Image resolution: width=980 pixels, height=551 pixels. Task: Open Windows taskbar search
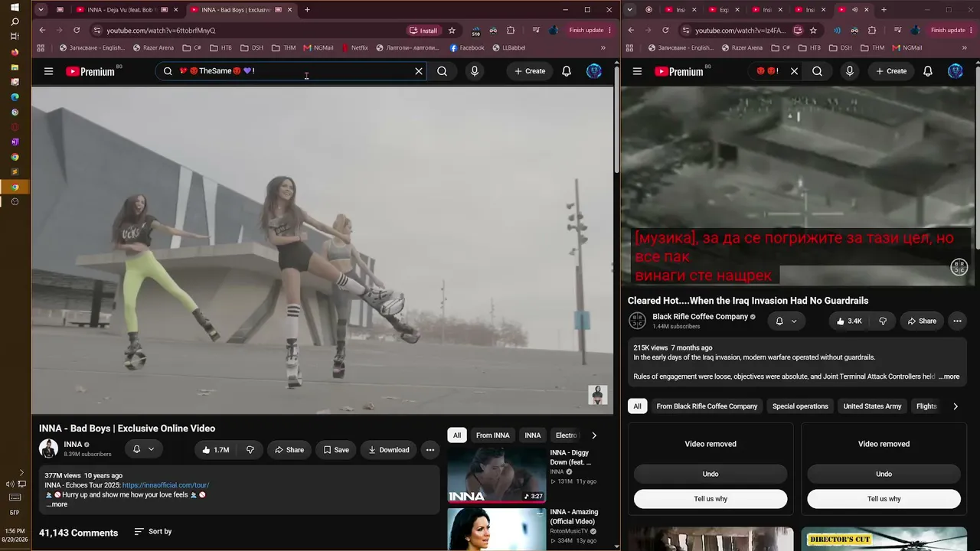tap(15, 22)
